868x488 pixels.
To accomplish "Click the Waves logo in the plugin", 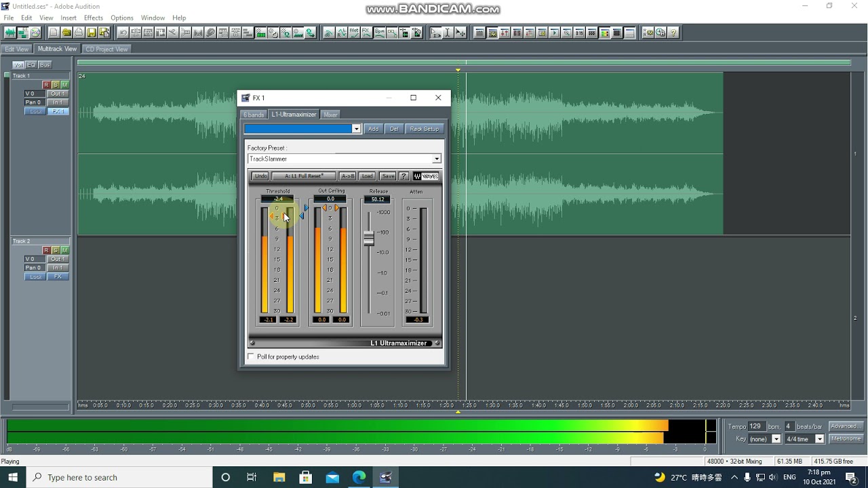I will pyautogui.click(x=426, y=176).
